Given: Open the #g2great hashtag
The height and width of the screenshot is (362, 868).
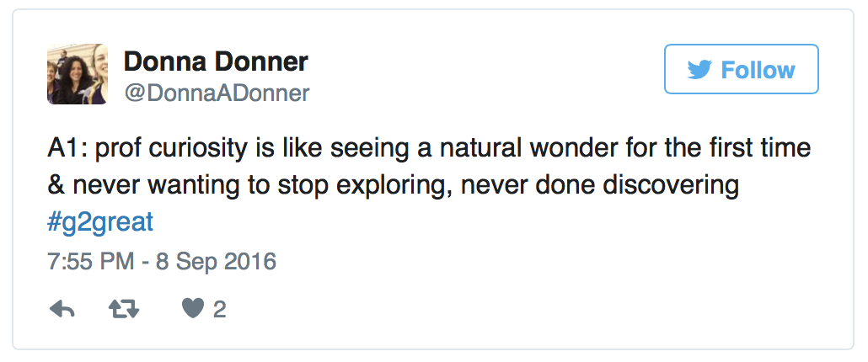Looking at the screenshot, I should tap(100, 222).
